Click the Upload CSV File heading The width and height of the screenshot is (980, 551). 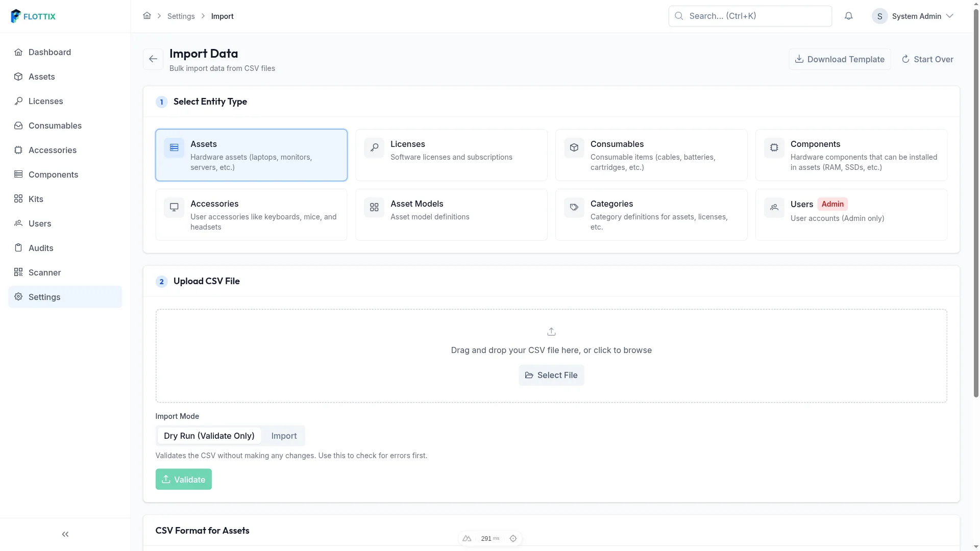pyautogui.click(x=207, y=281)
